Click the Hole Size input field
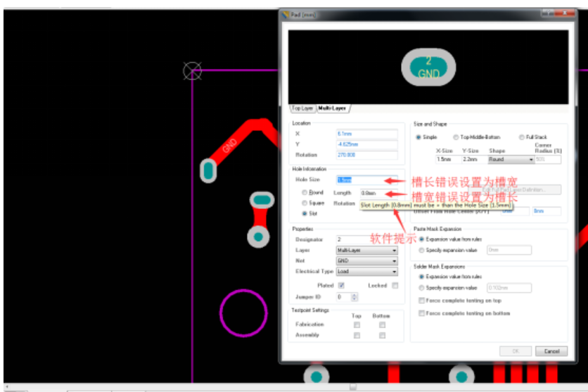 (366, 179)
